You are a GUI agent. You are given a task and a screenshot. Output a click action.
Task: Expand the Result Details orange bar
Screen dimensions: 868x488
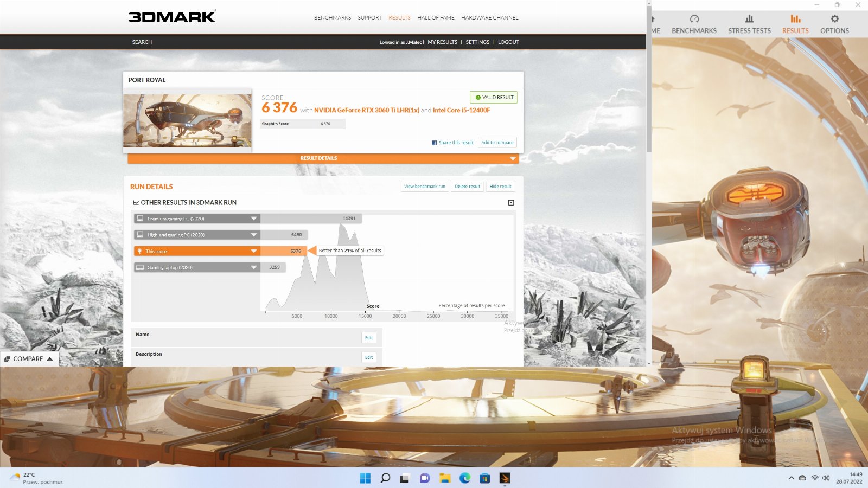click(x=323, y=158)
